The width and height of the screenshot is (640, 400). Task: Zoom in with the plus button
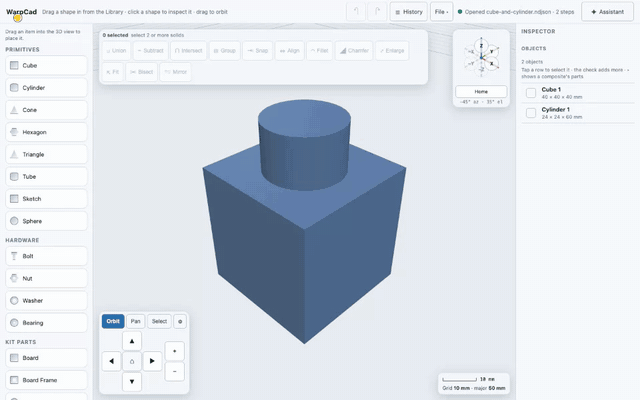[x=175, y=351]
